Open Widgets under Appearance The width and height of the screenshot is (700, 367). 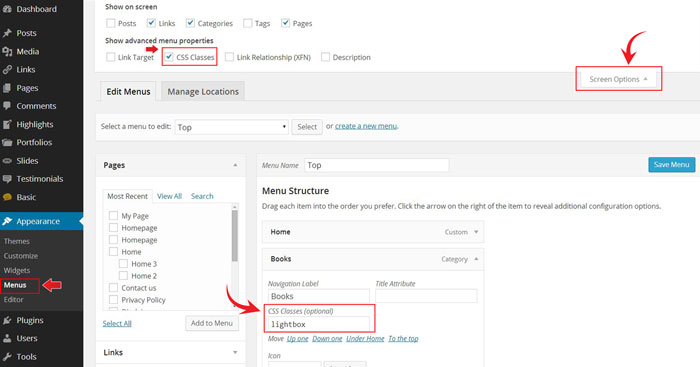[x=17, y=270]
